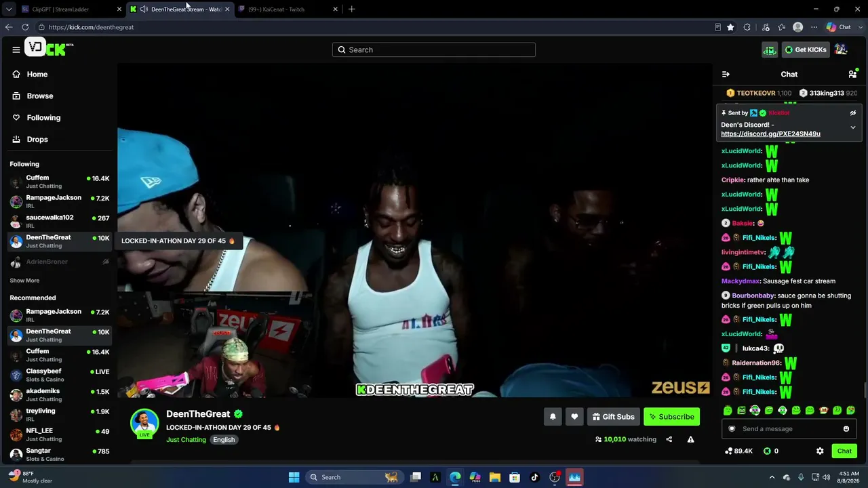Focus the Kick search box
The width and height of the screenshot is (868, 488).
click(434, 49)
